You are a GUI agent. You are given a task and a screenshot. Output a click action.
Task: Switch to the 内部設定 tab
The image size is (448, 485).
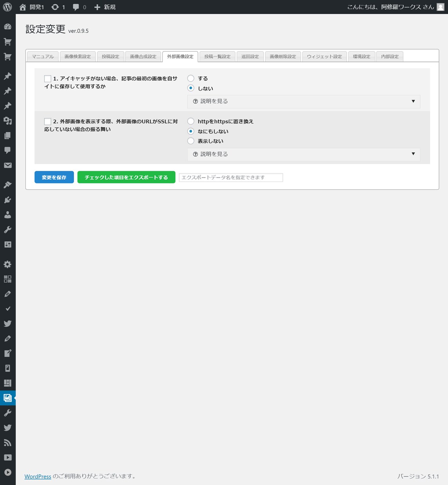pyautogui.click(x=390, y=56)
